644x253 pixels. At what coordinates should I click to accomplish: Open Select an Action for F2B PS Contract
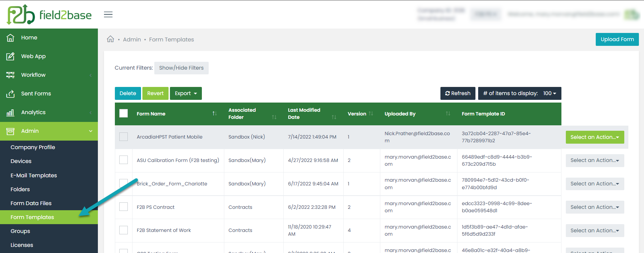[x=595, y=207]
